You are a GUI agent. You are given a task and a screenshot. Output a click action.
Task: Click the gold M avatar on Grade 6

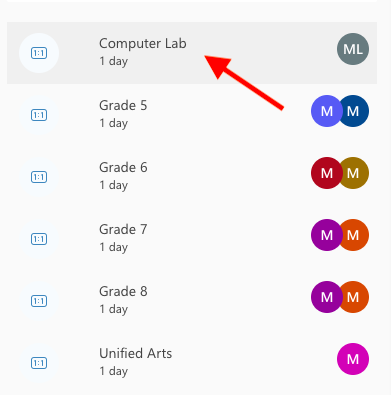tap(354, 173)
